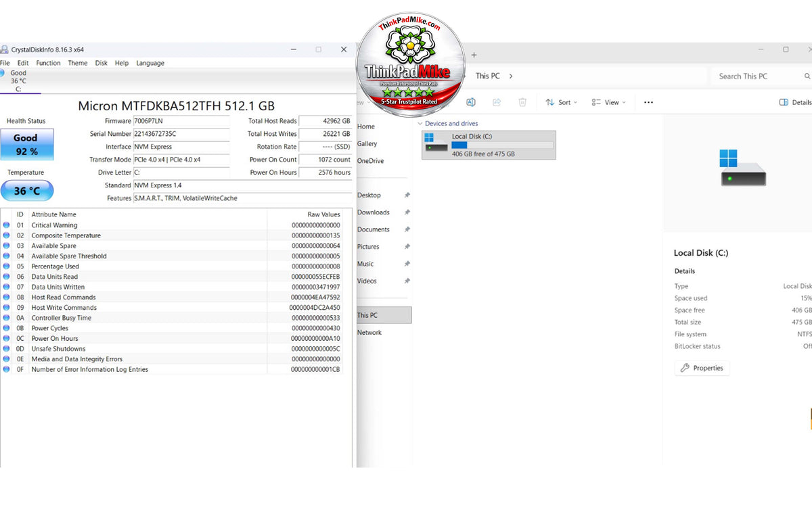This screenshot has width=812, height=510.
Task: Click pin icon next to Downloads
Action: pos(407,212)
